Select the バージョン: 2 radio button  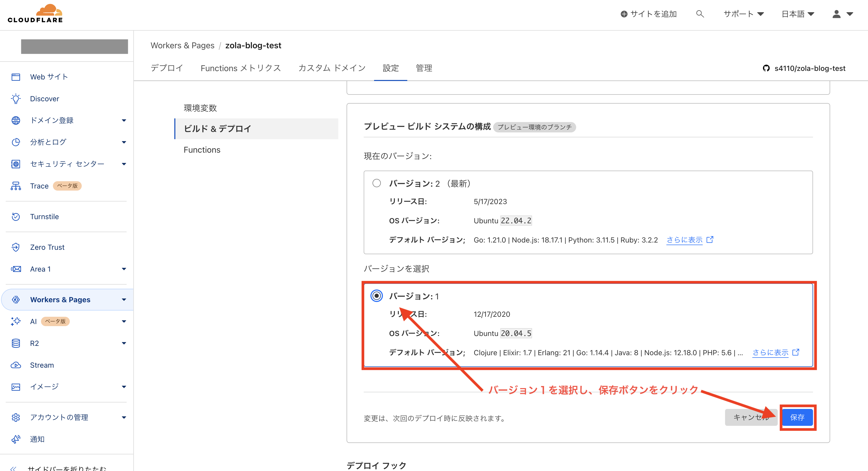tap(376, 183)
